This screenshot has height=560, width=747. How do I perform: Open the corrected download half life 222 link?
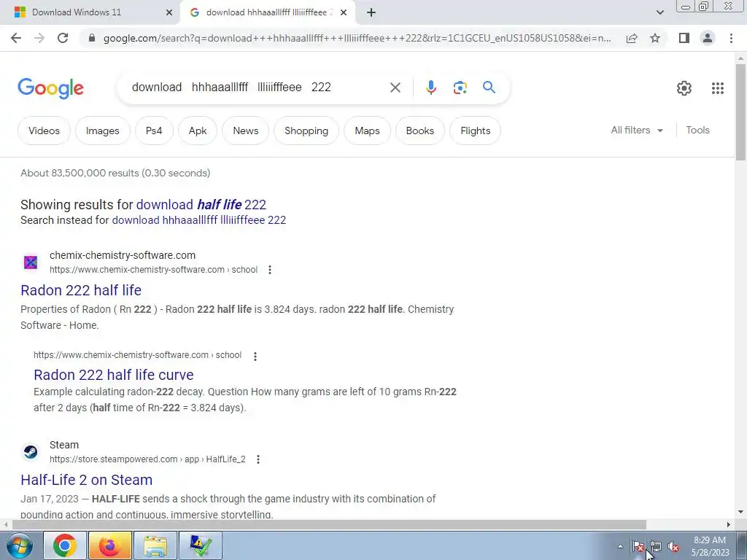point(201,204)
